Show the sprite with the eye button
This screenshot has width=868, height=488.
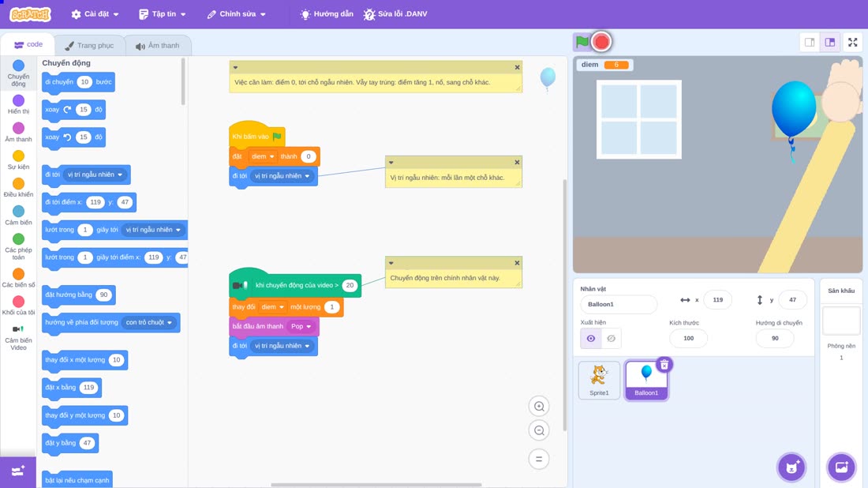[591, 339]
